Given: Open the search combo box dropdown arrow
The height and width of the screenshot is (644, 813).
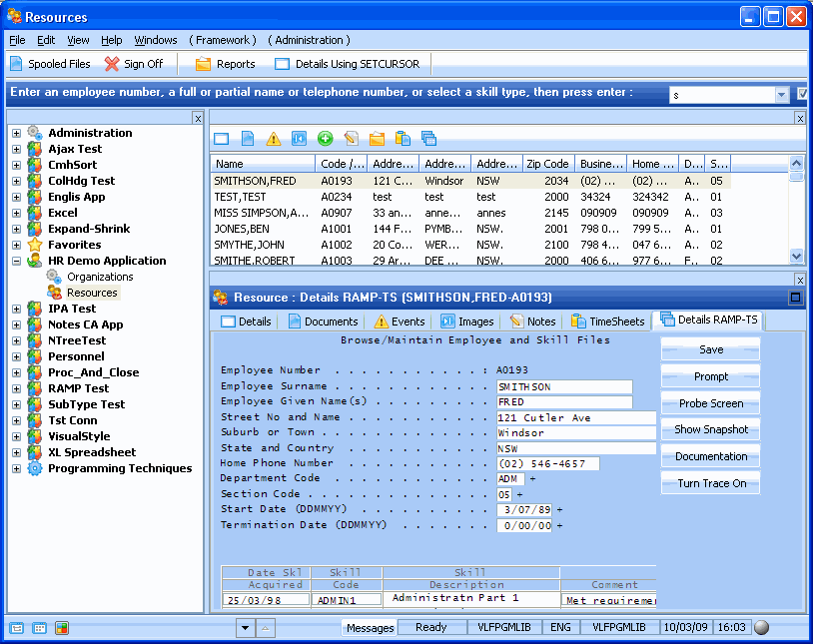Looking at the screenshot, I should (781, 95).
